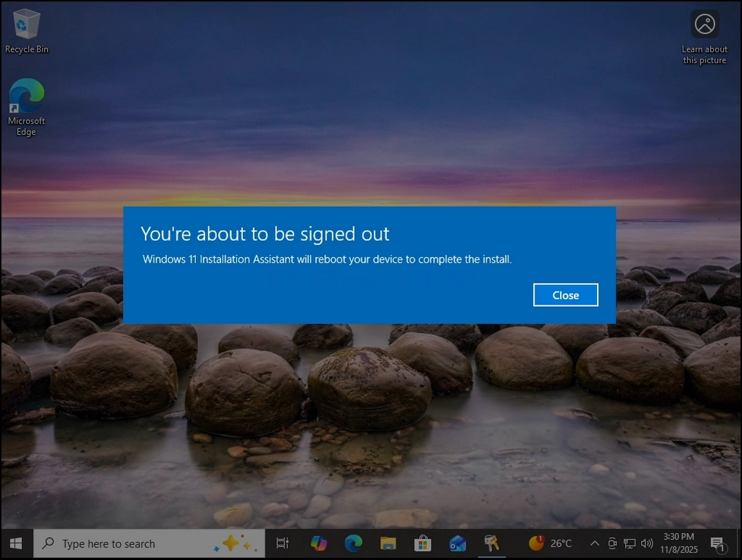Open Microsoft Store from the taskbar
This screenshot has width=742, height=560.
[x=423, y=543]
